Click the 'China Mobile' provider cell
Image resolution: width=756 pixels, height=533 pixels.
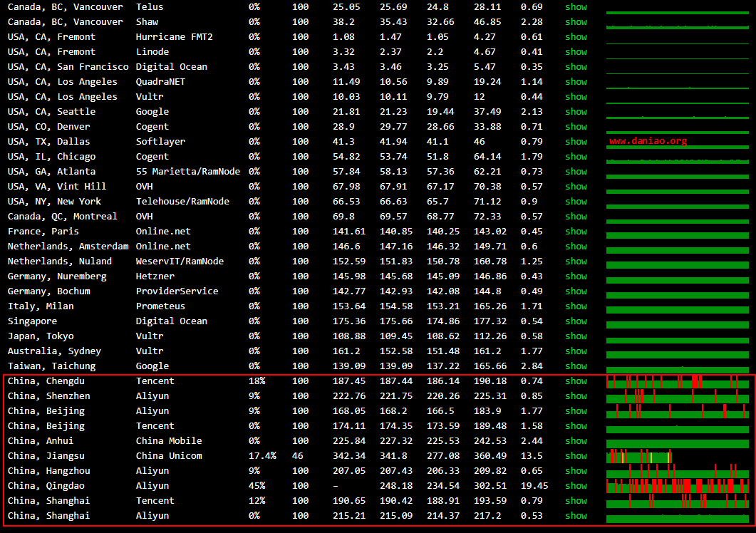pos(169,441)
